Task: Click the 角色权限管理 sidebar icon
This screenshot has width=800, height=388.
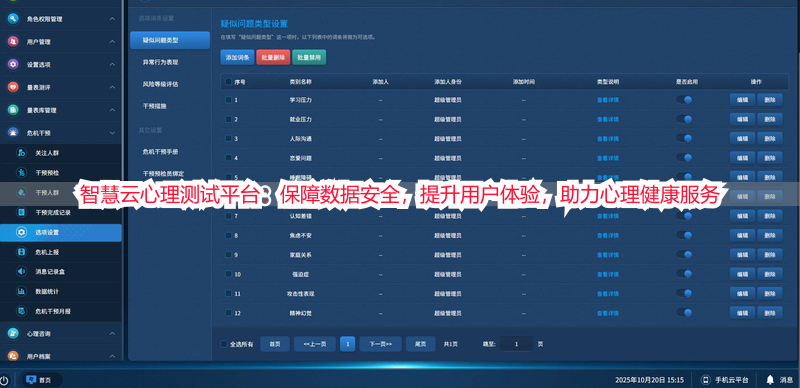Action: [13, 19]
